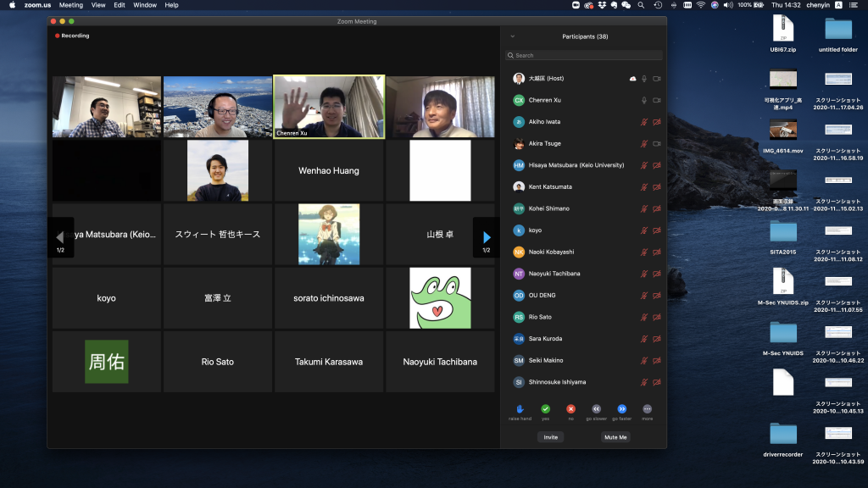Click Rio Sato's disabled video icon in list
Image resolution: width=868 pixels, height=488 pixels.
click(657, 317)
